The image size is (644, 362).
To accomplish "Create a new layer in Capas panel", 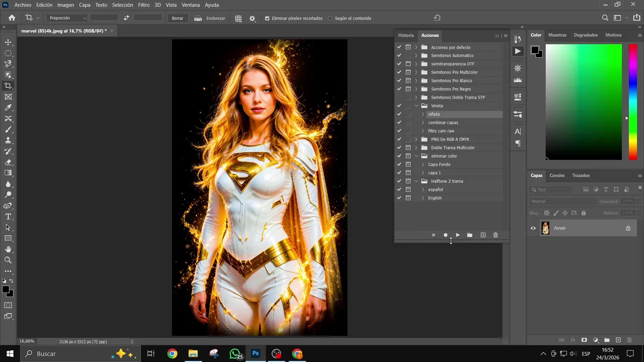I will tap(618, 340).
